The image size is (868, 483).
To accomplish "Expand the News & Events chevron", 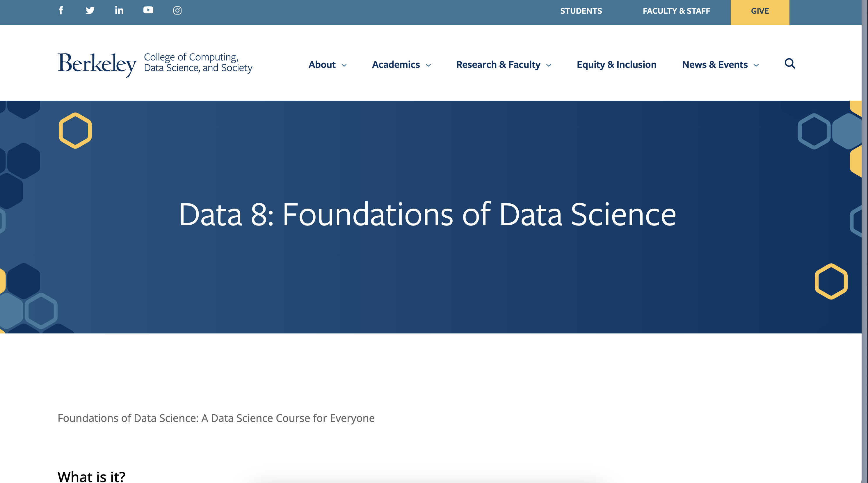I will click(756, 65).
